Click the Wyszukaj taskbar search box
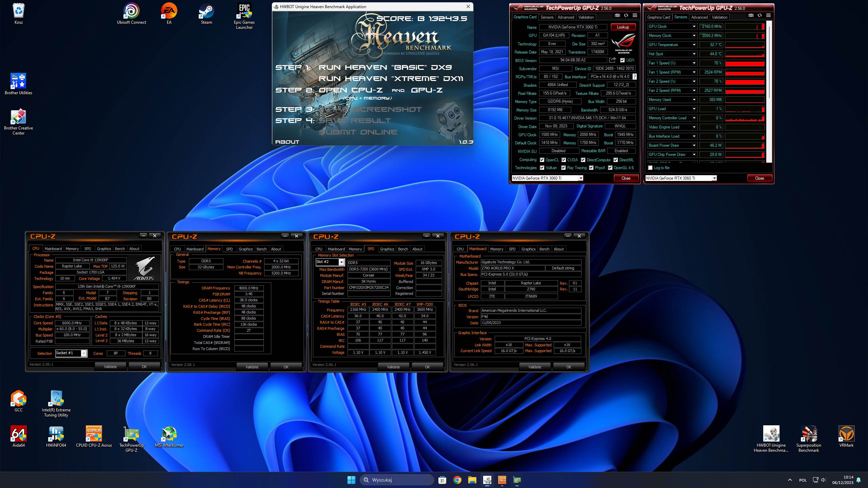 397,480
